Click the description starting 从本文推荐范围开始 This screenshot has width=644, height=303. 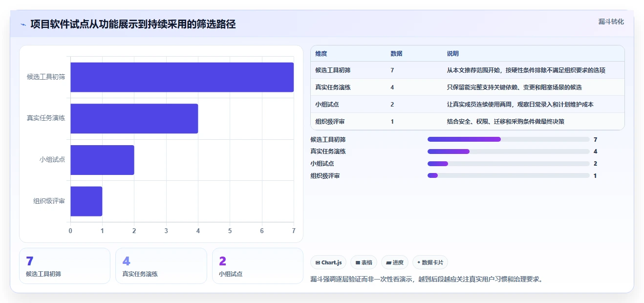pos(526,70)
